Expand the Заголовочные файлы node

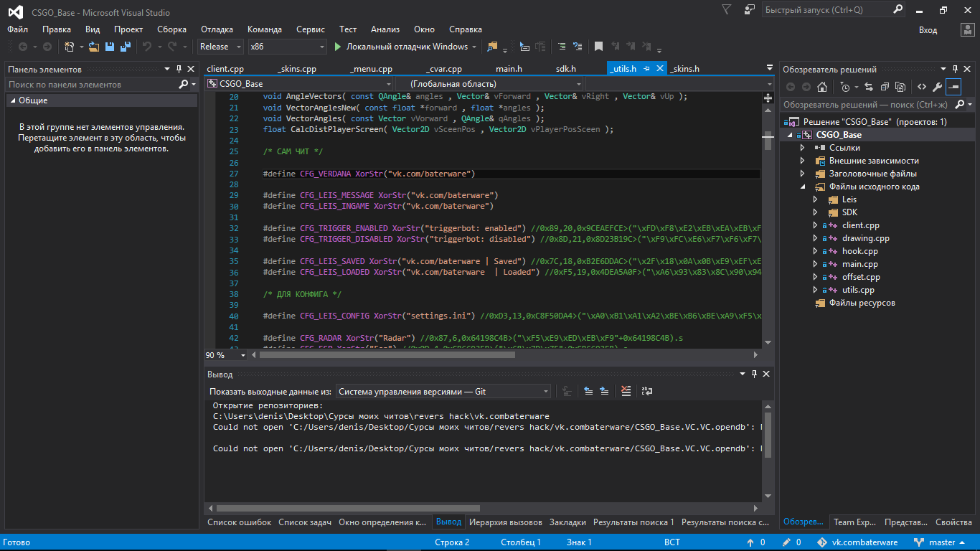[803, 174]
